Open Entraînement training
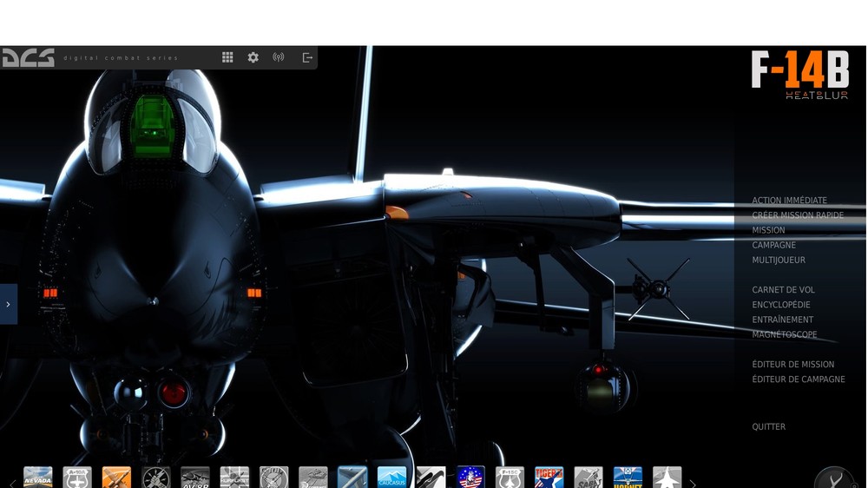 (x=783, y=320)
